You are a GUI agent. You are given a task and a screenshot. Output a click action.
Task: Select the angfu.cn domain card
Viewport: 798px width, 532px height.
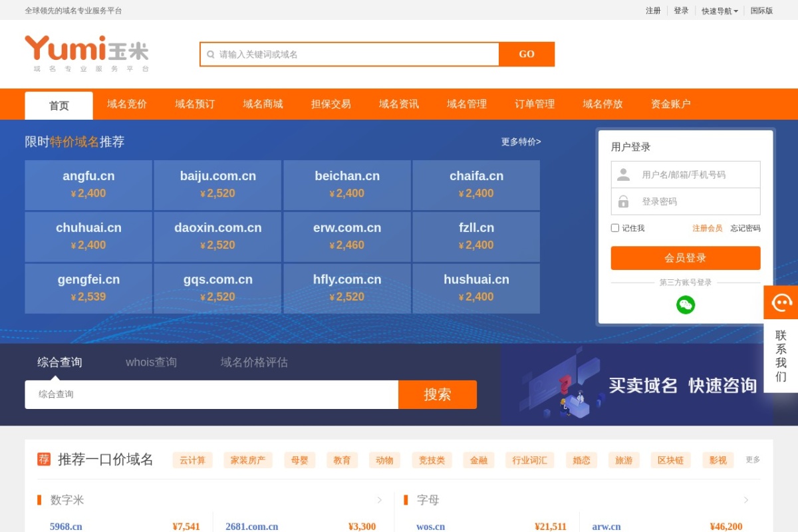(x=88, y=185)
